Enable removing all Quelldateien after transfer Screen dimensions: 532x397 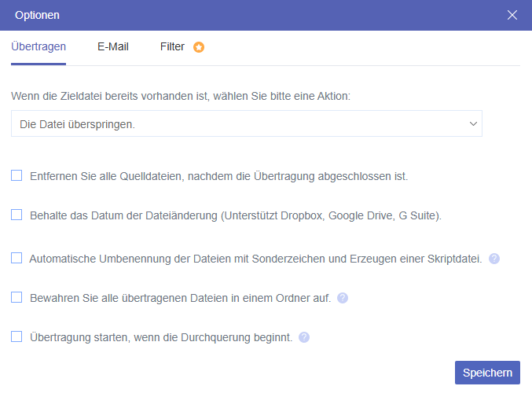pyautogui.click(x=17, y=176)
